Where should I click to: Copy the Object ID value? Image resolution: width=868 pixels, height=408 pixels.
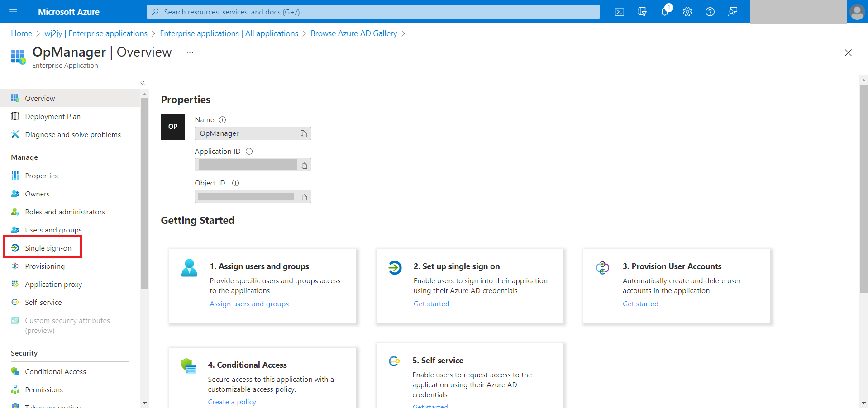pos(304,197)
